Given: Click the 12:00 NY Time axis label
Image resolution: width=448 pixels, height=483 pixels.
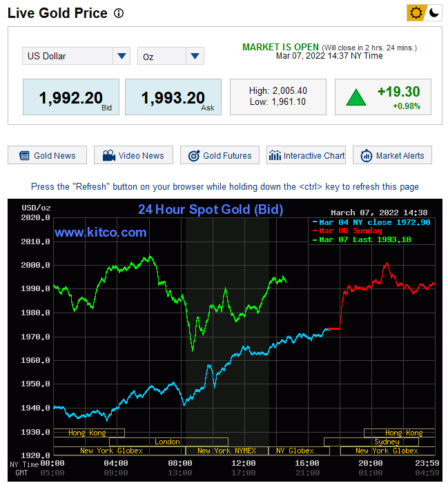Looking at the screenshot, I should click(244, 463).
